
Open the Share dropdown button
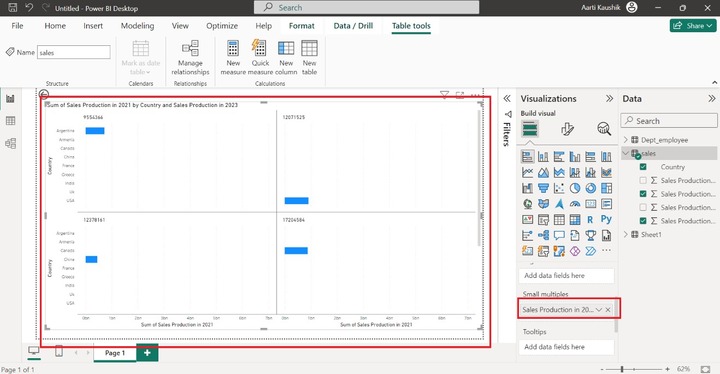[x=693, y=26]
